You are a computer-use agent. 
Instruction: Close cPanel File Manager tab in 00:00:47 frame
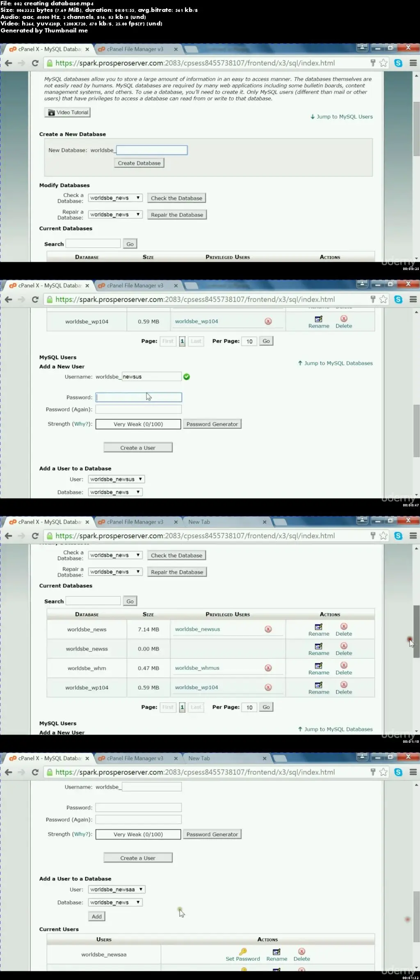[176, 286]
